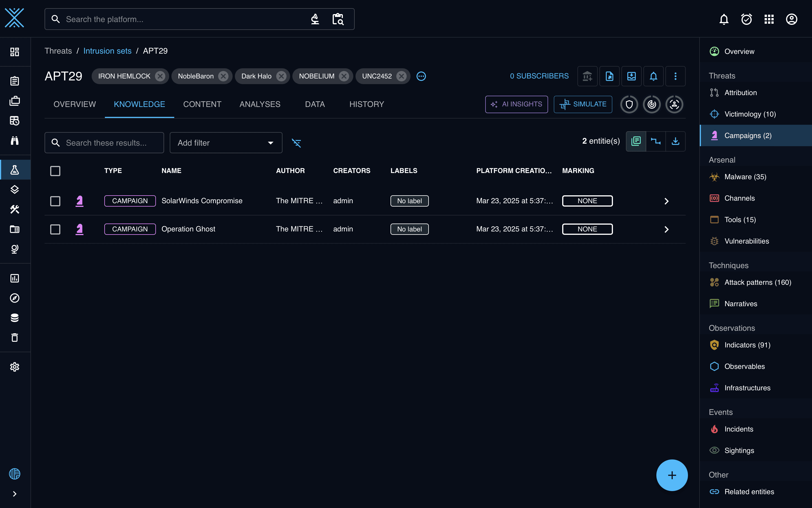
Task: Open the triggers alarm-check icon
Action: (x=746, y=19)
